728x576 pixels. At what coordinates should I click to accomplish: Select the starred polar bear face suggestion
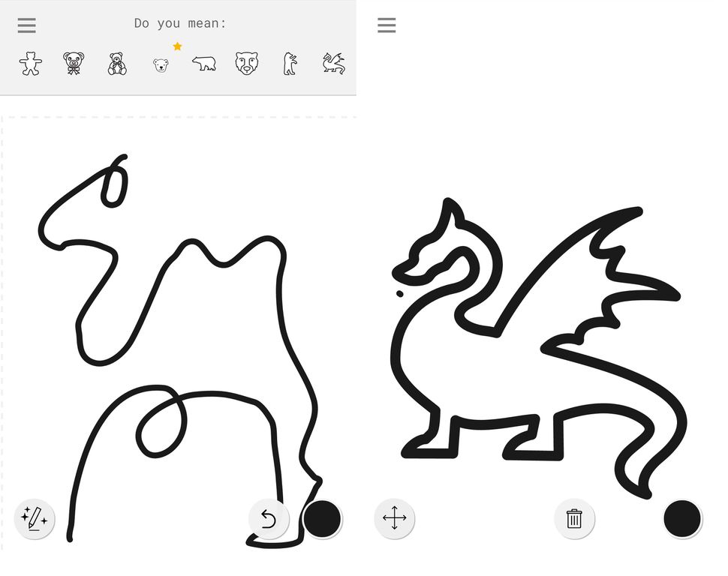[161, 65]
